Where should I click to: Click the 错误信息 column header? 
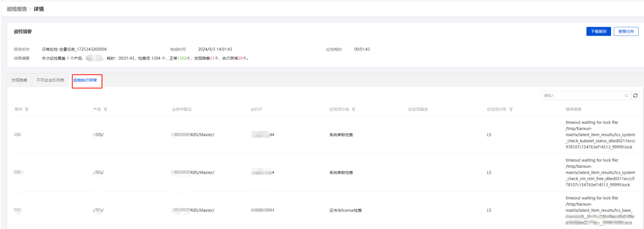click(573, 109)
